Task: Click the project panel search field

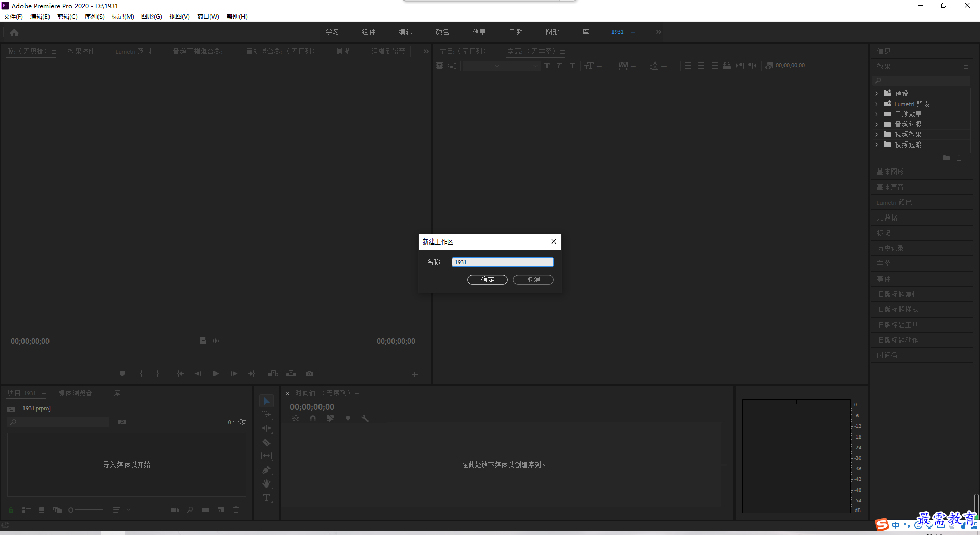Action: pos(59,422)
